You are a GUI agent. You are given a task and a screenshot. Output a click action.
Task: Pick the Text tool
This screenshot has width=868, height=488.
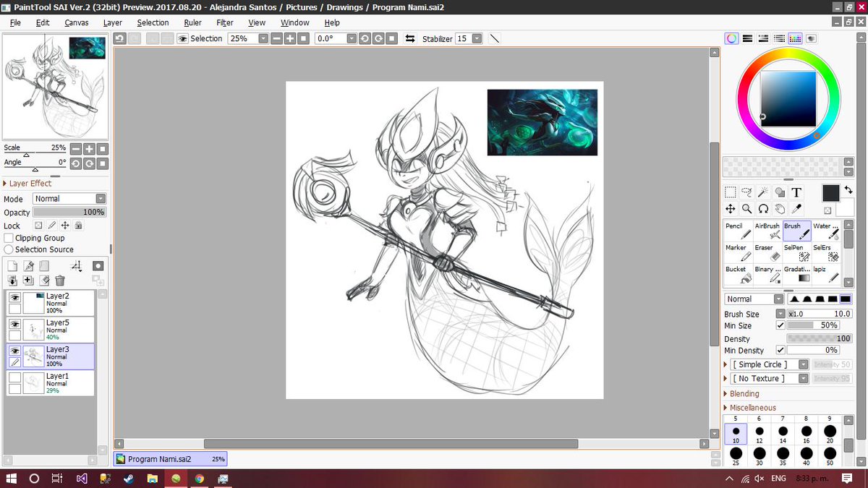click(x=796, y=192)
